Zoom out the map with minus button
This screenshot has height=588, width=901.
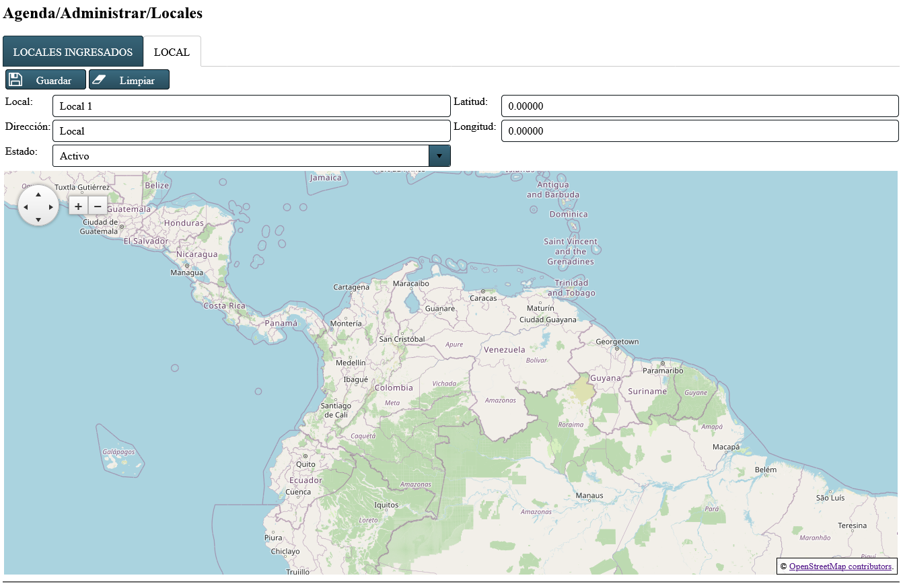pos(98,206)
